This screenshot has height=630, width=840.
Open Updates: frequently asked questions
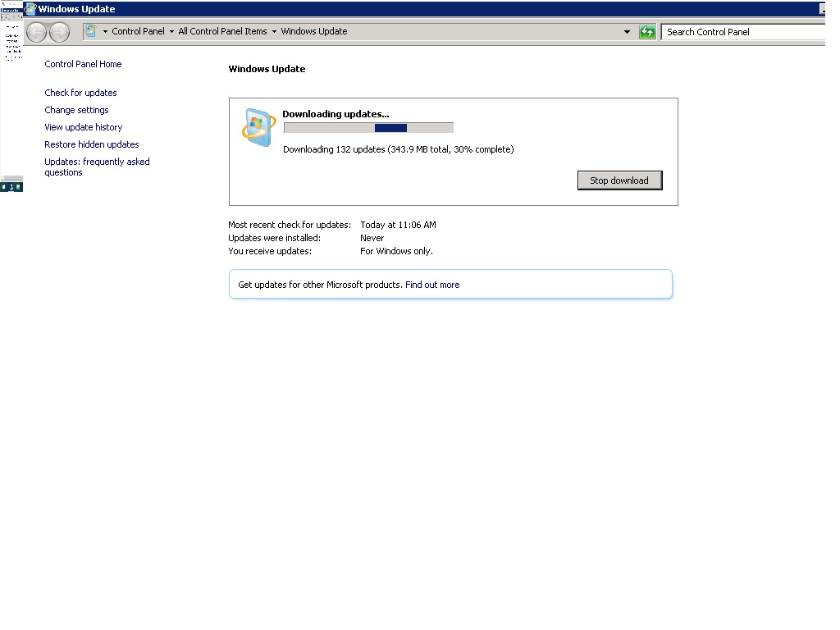(97, 167)
